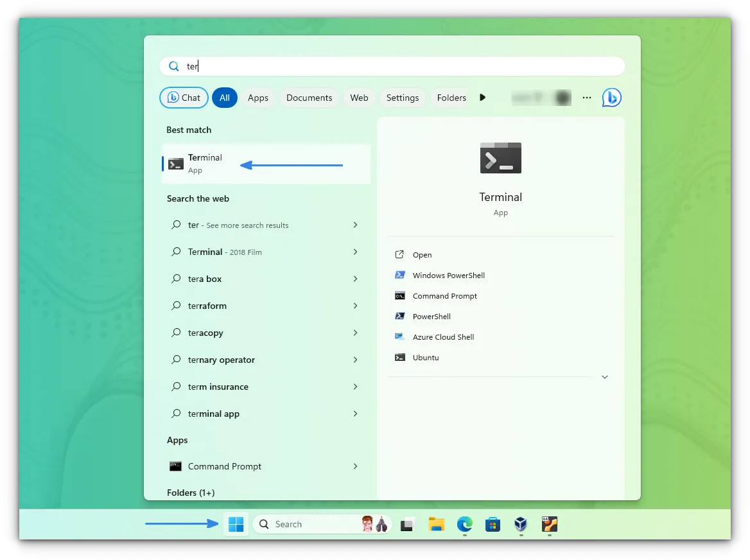750x560 pixels.
Task: Open the more options ellipsis menu
Action: pyautogui.click(x=586, y=97)
